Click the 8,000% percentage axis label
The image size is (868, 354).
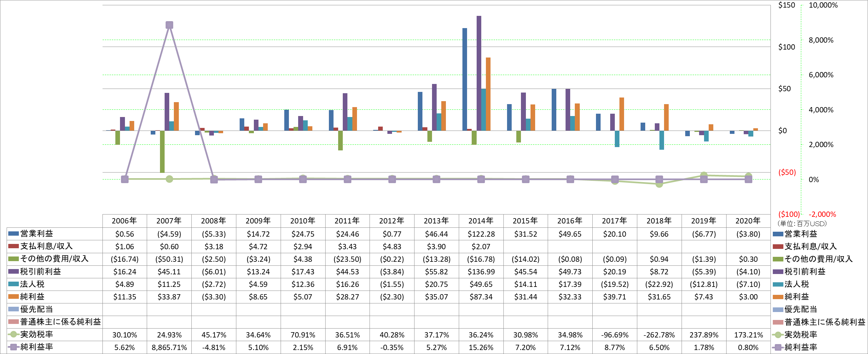click(x=821, y=40)
